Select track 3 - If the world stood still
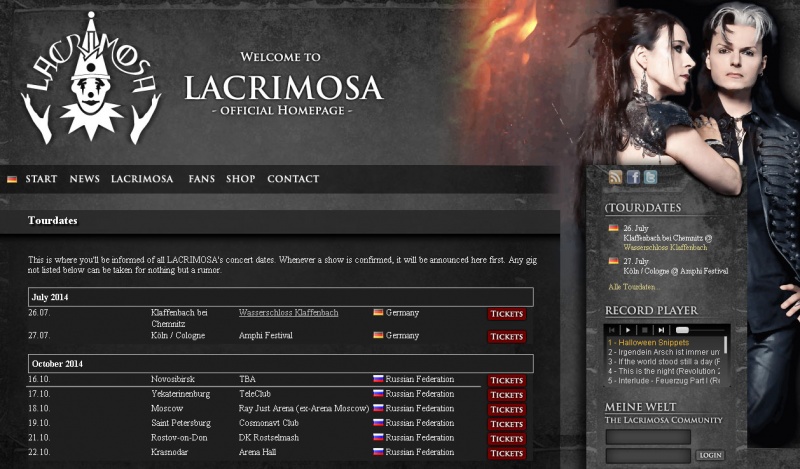Image resolution: width=800 pixels, height=469 pixels. tap(664, 362)
